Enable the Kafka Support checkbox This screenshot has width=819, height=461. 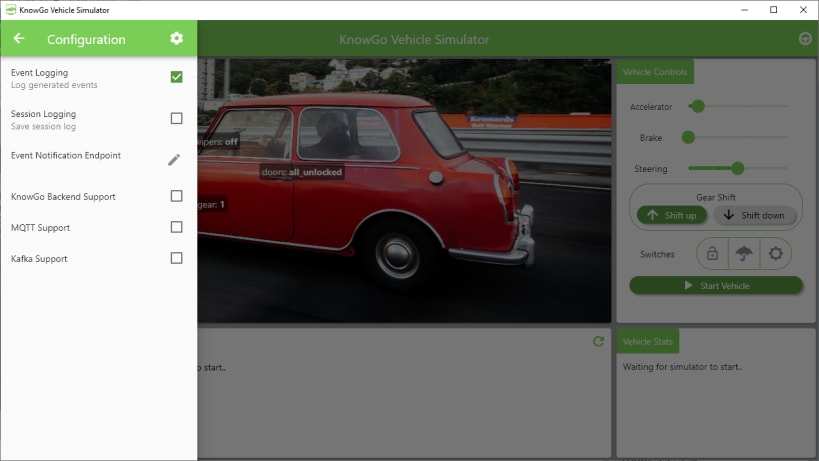point(177,258)
